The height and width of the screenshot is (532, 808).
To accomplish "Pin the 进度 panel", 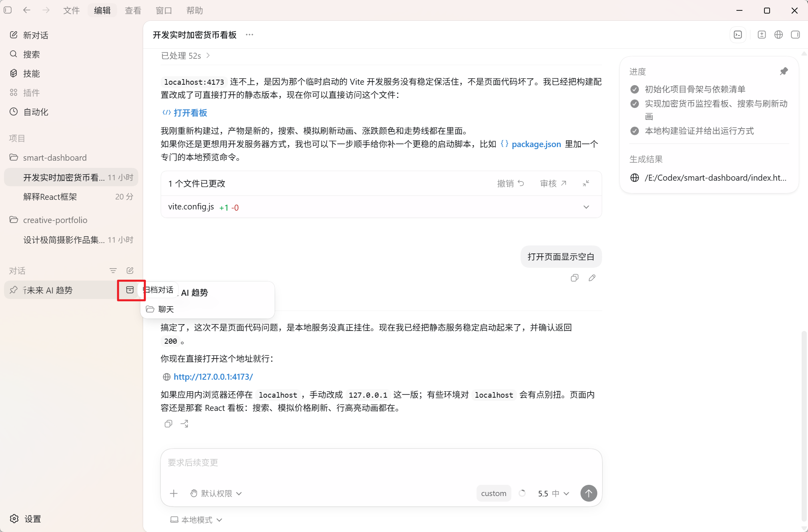I will [784, 71].
